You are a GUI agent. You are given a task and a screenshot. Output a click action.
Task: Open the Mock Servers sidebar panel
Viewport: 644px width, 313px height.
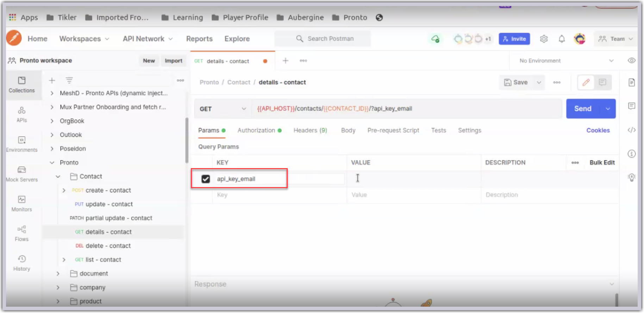click(x=22, y=174)
